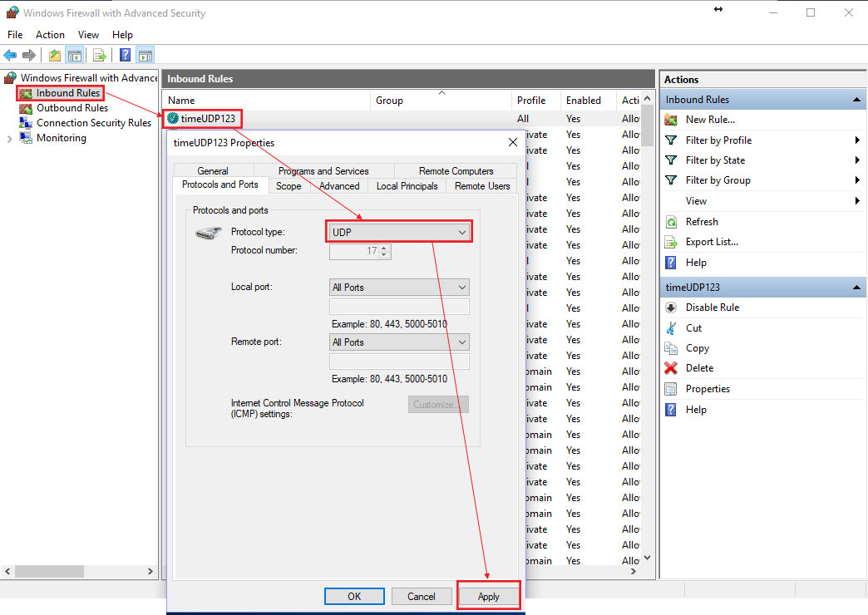This screenshot has width=868, height=615.
Task: Click the red Delete action icon
Action: [x=671, y=368]
